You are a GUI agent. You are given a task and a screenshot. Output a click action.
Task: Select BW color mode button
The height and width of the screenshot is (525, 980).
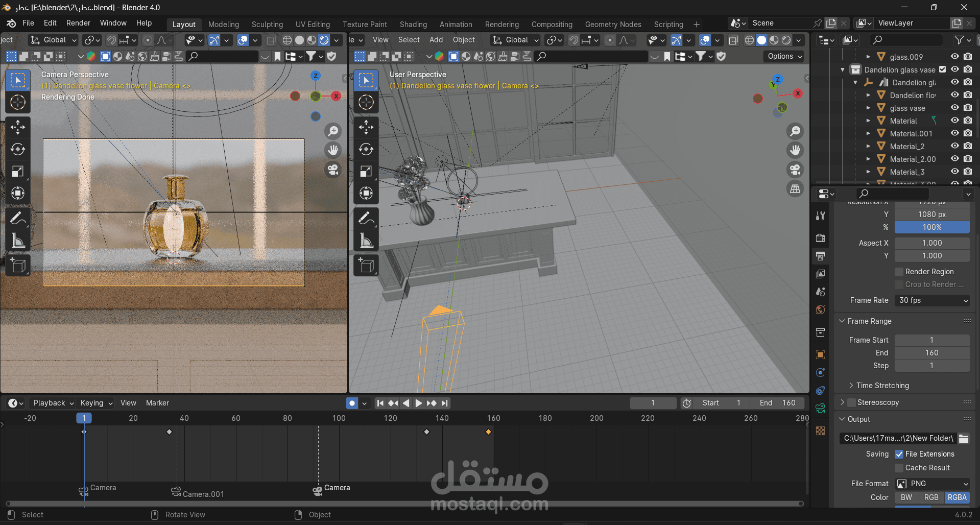[906, 497]
